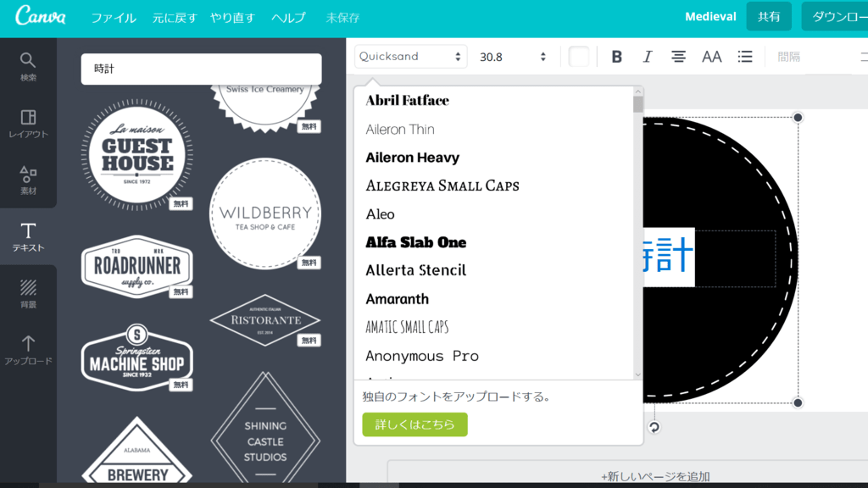Choose Allerta Stencil font
This screenshot has height=488, width=868.
tap(415, 270)
